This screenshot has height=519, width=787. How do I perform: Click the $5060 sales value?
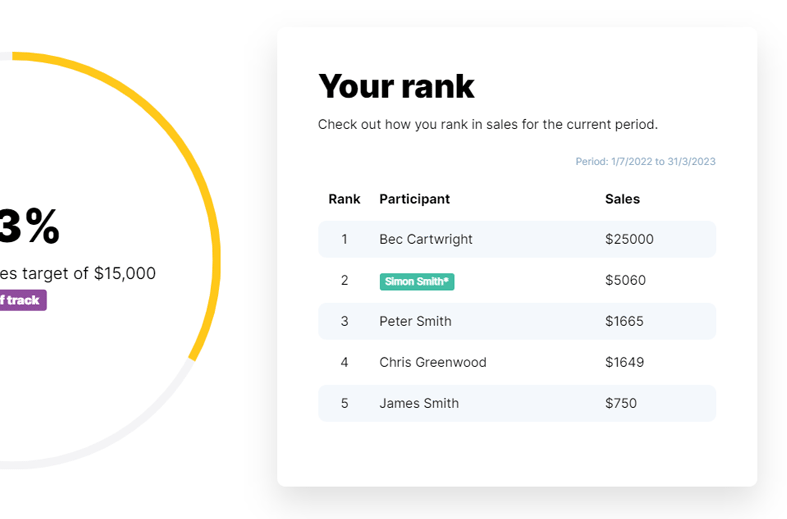[x=625, y=280]
